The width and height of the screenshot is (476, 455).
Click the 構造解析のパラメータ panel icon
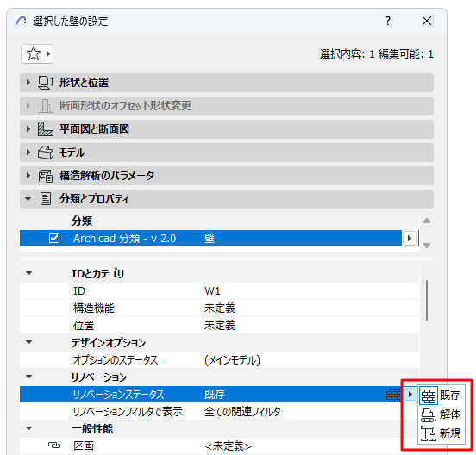tap(46, 176)
